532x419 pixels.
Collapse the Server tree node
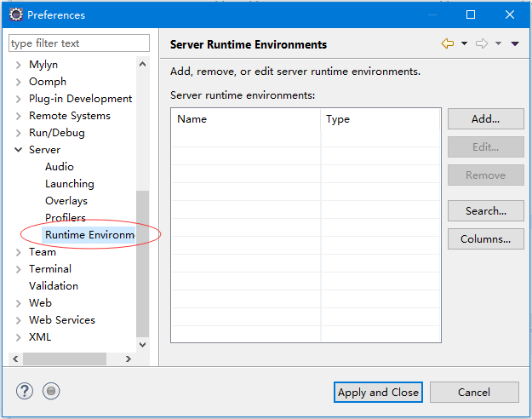(19, 149)
